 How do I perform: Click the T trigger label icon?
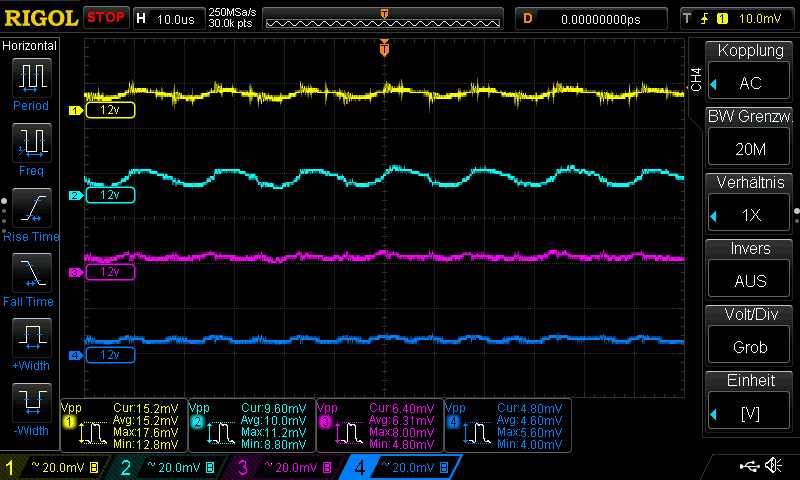point(688,19)
